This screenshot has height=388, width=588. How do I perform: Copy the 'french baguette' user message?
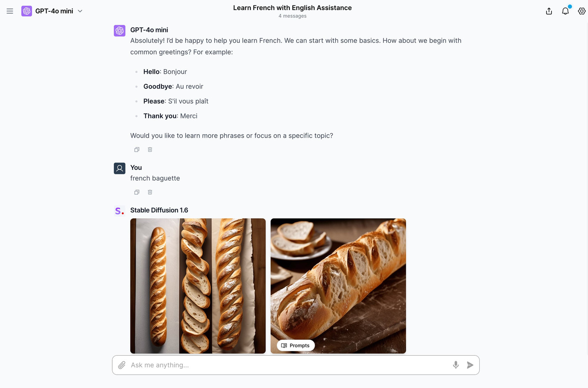(136, 192)
